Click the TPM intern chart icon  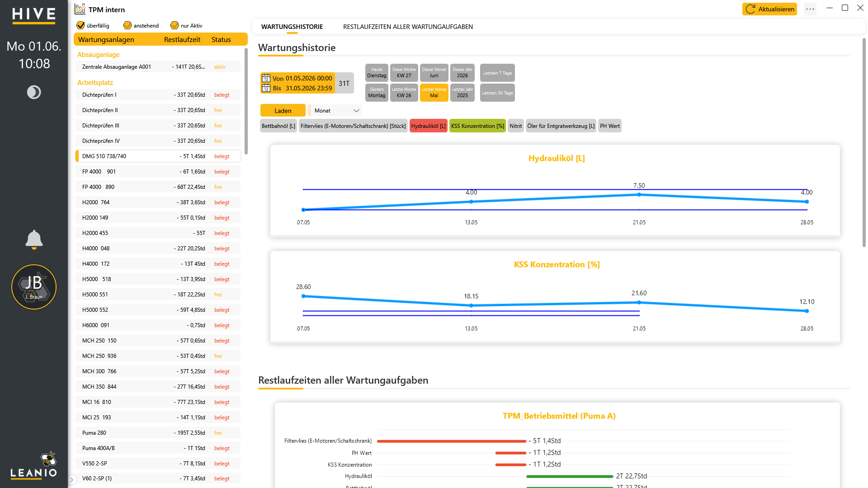coord(80,9)
